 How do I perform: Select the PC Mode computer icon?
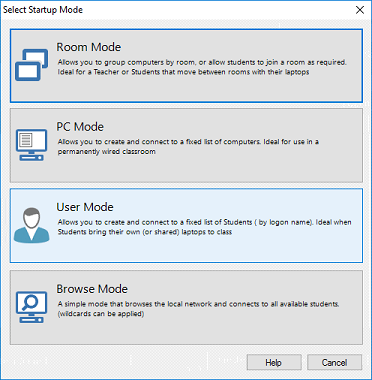click(31, 145)
